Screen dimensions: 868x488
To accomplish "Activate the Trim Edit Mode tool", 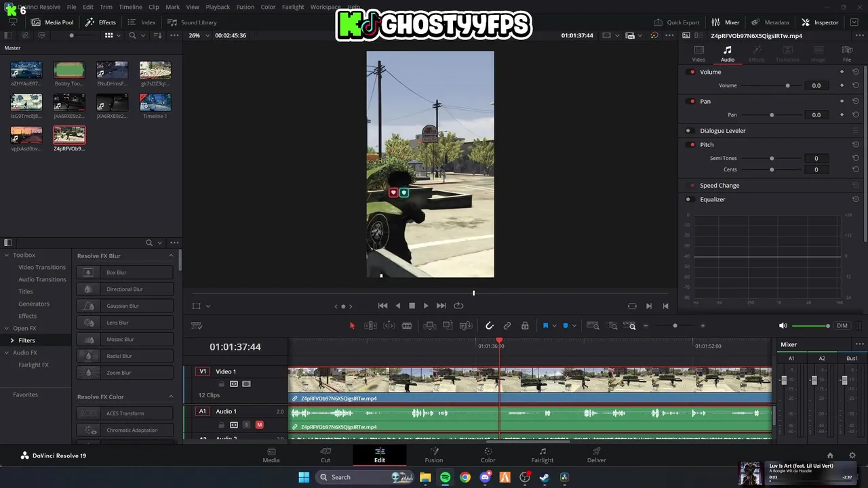I will (x=370, y=326).
